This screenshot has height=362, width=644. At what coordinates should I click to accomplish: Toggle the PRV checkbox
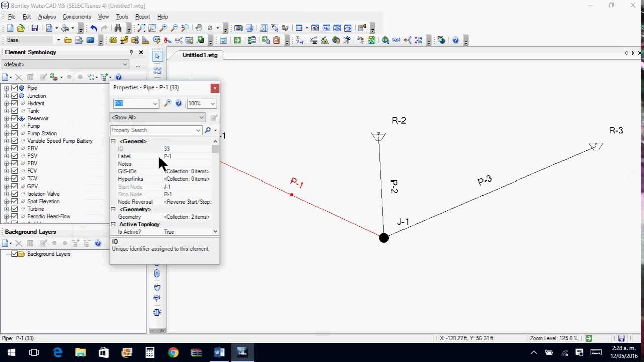point(14,148)
